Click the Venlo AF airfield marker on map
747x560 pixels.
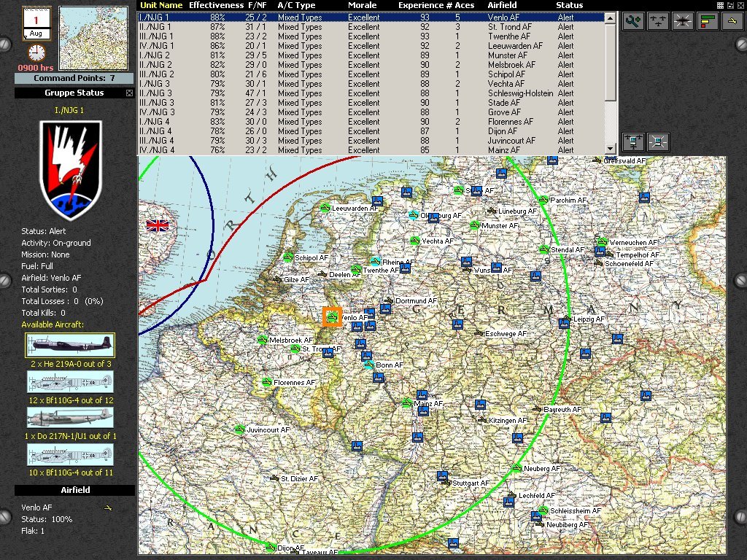[x=332, y=317]
